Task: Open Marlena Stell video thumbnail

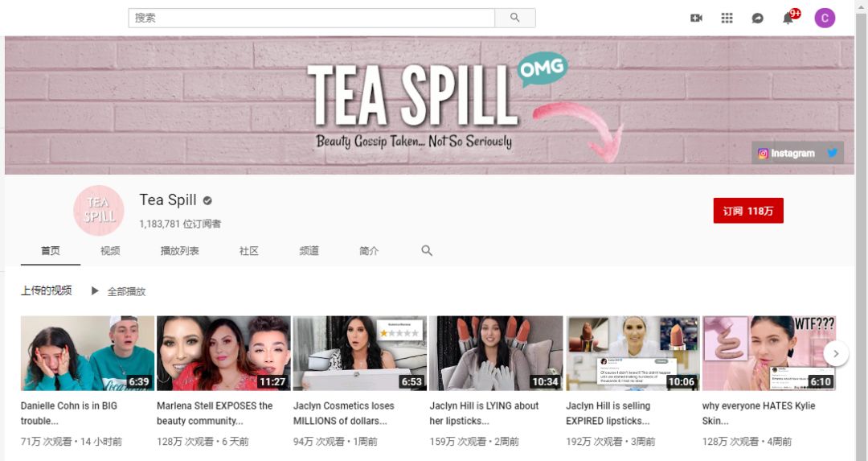Action: (223, 353)
